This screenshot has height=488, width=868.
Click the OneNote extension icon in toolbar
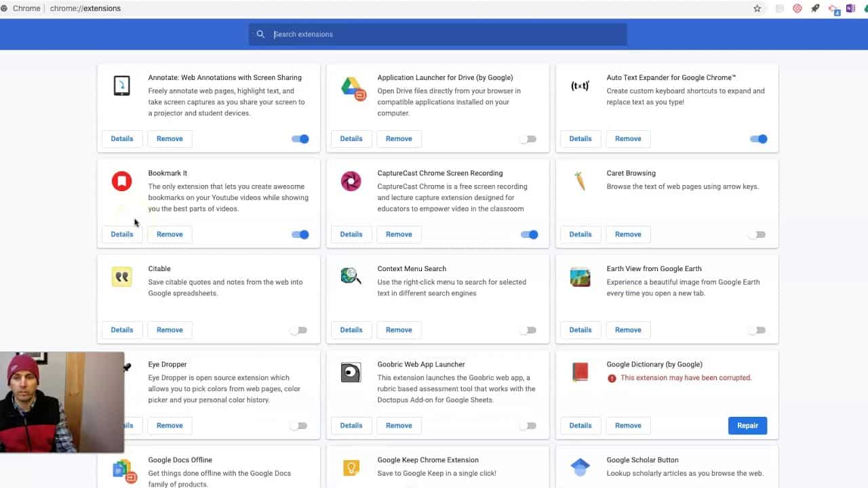(850, 9)
